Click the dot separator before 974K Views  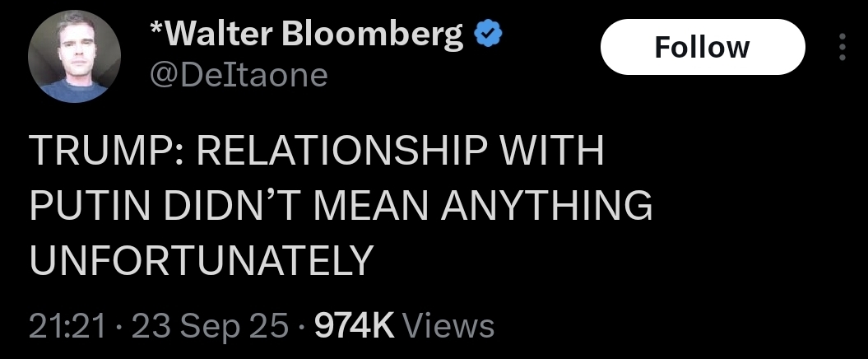pos(302,327)
